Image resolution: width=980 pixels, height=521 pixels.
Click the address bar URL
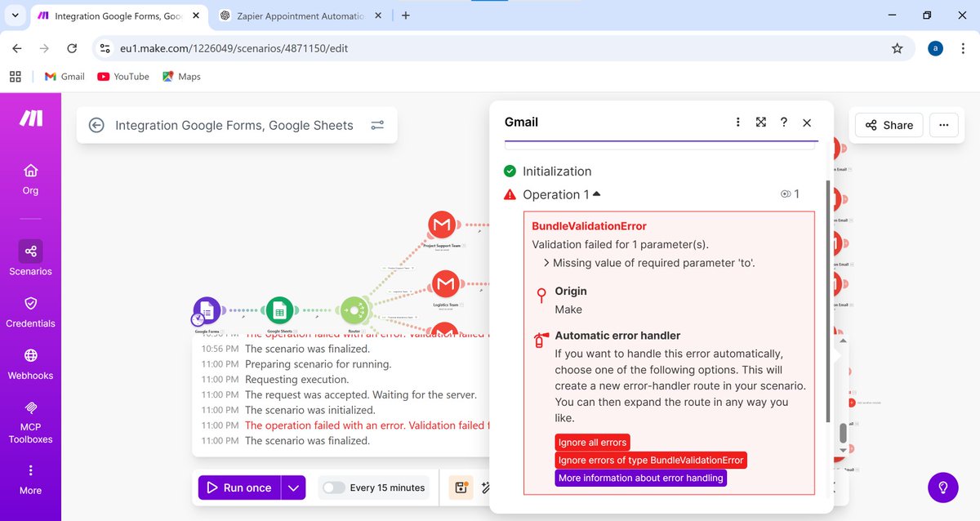pos(234,48)
